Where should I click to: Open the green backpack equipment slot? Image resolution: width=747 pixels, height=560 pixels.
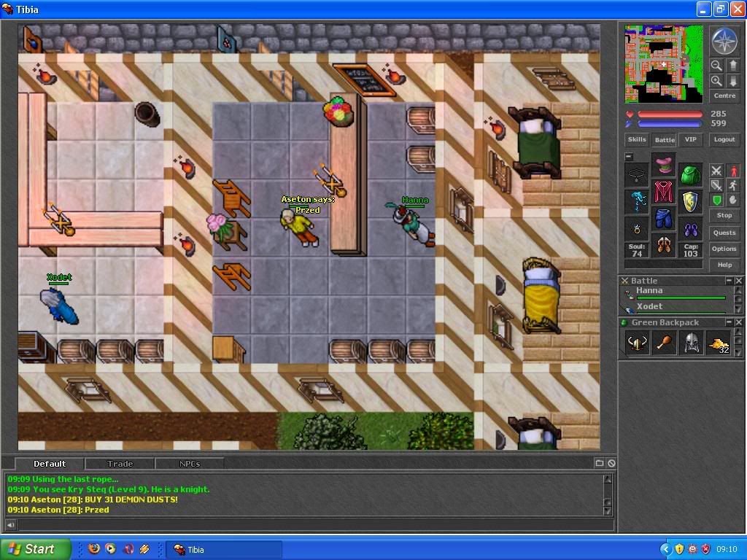[691, 175]
